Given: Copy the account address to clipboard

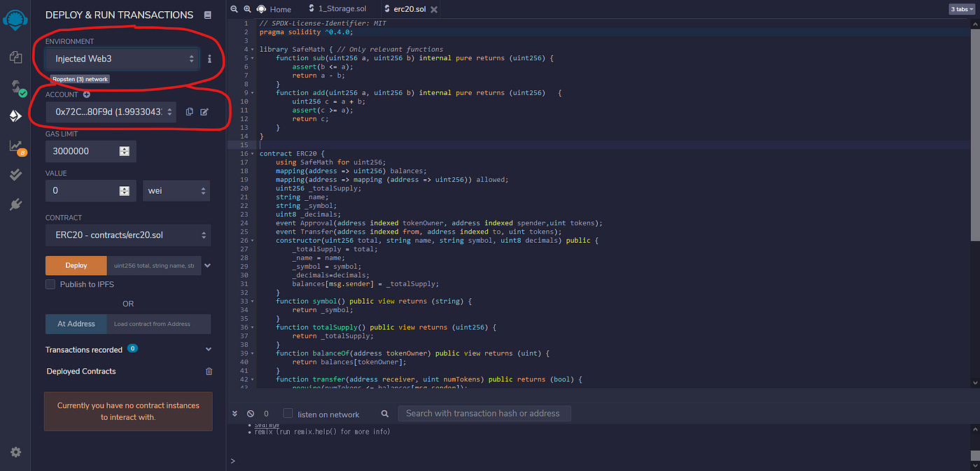Looking at the screenshot, I should click(190, 112).
